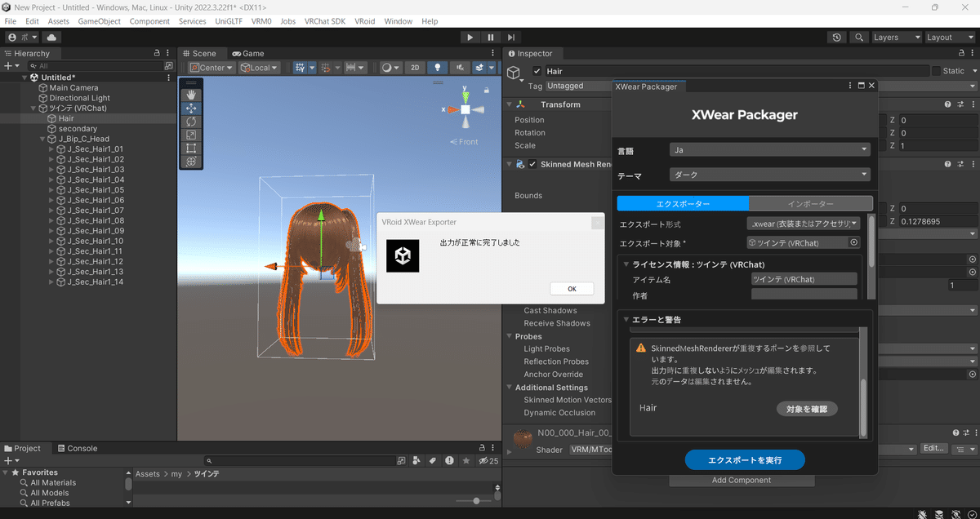
Task: Open the Layers dropdown in the toolbar
Action: pyautogui.click(x=897, y=38)
